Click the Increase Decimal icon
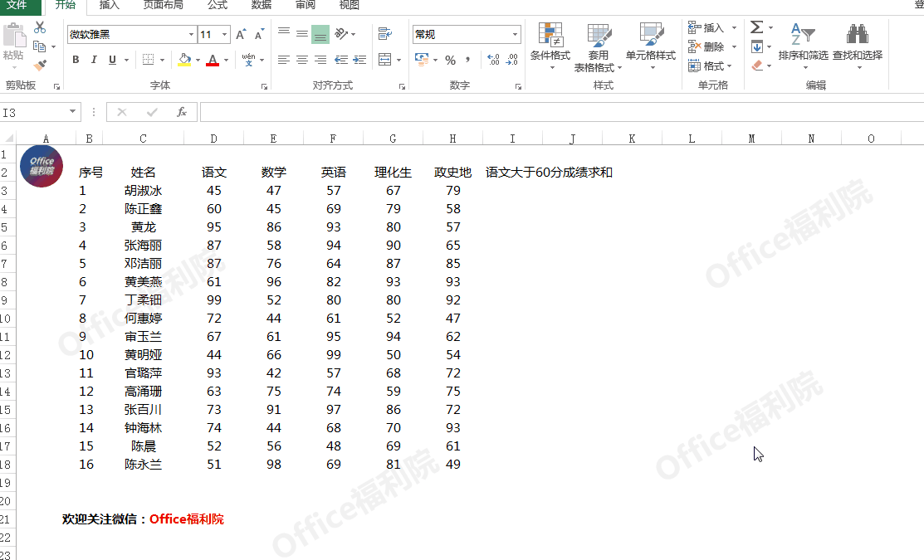Viewport: 924px width, 560px height. (494, 60)
